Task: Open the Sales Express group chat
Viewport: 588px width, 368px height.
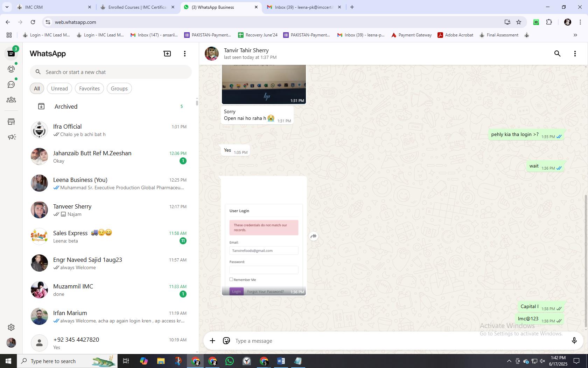Action: point(111,237)
